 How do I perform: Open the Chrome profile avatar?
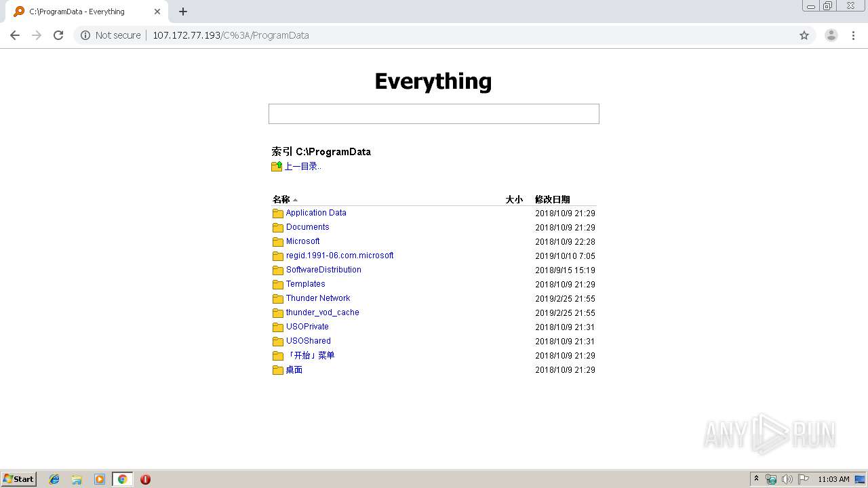pos(831,35)
